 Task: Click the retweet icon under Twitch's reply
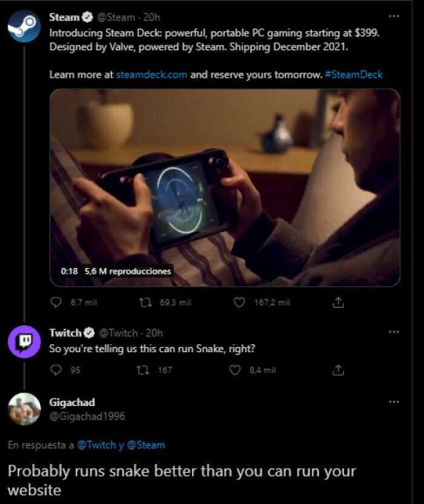[142, 367]
